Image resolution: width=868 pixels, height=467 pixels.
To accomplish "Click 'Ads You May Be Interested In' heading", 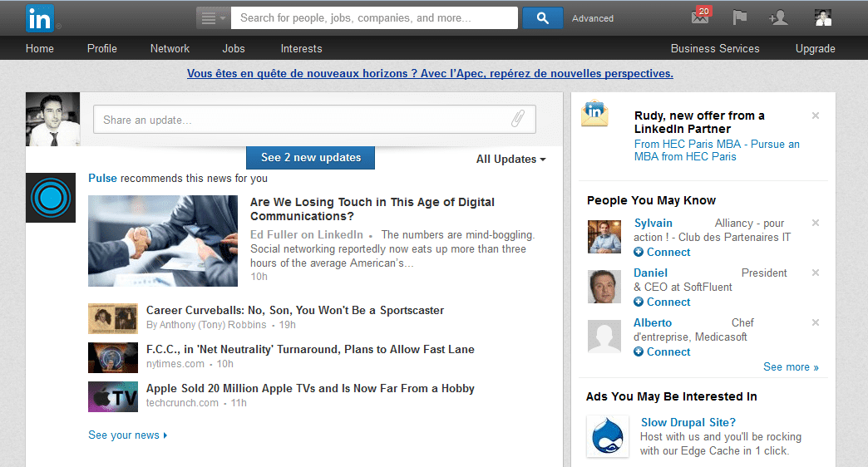I will (672, 396).
